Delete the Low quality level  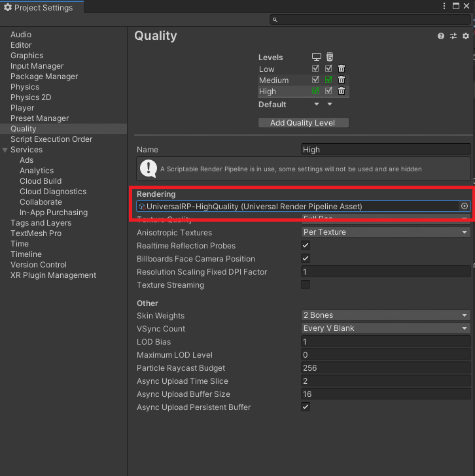click(x=342, y=69)
